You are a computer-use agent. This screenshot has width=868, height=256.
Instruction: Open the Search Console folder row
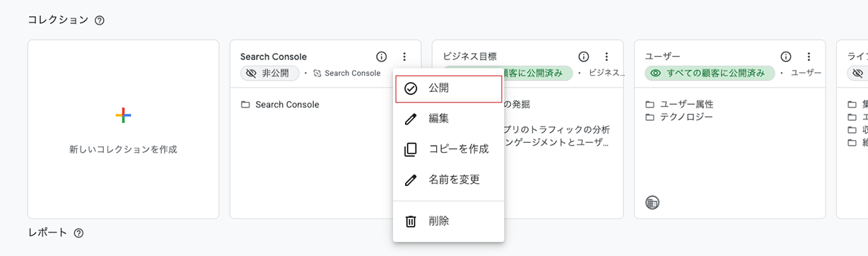(280, 105)
